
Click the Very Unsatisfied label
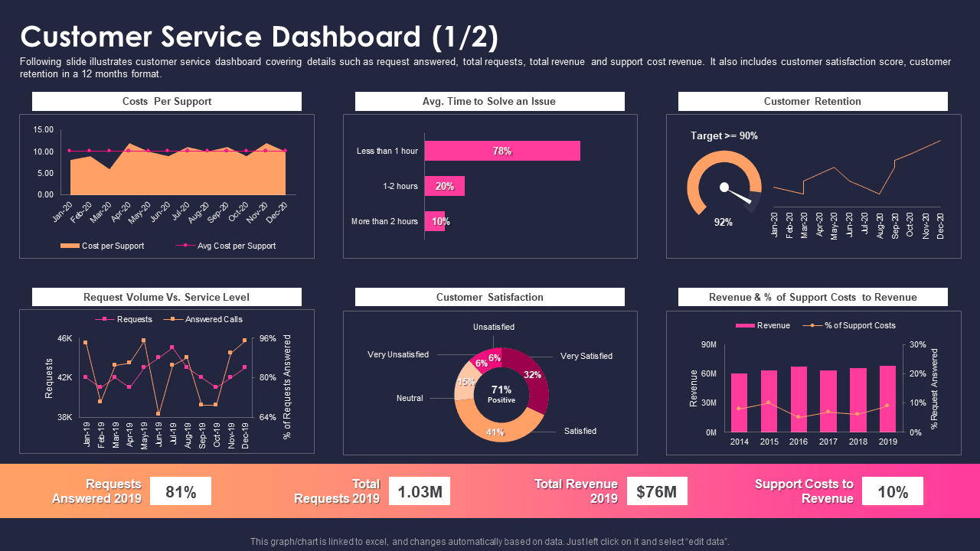[x=398, y=354]
